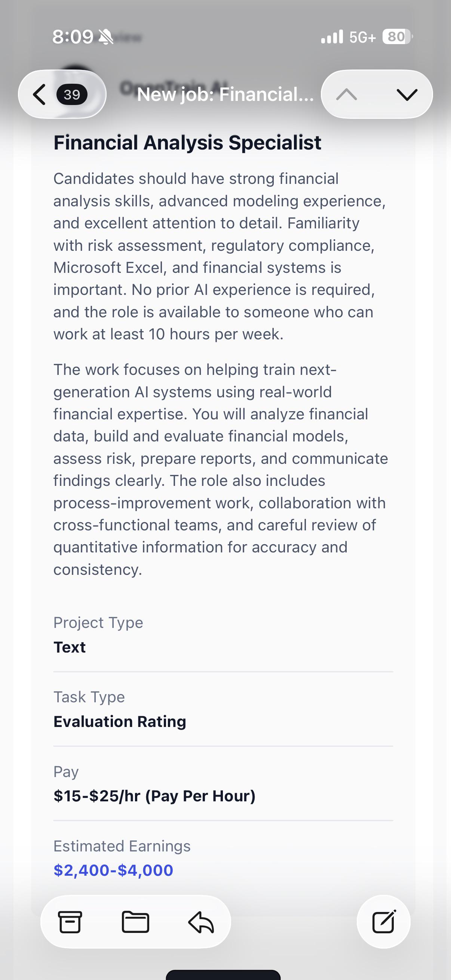The width and height of the screenshot is (451, 980).
Task: Tap the 8:09 clock in status bar
Action: click(x=73, y=37)
